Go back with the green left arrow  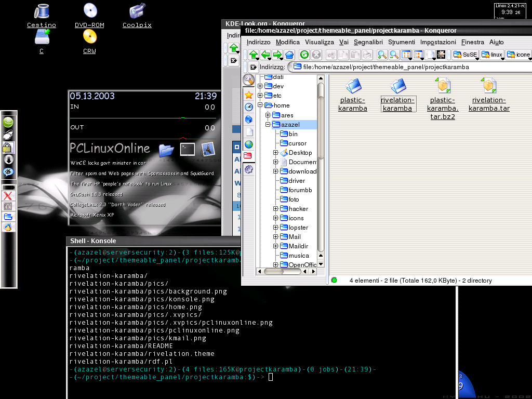[x=265, y=55]
